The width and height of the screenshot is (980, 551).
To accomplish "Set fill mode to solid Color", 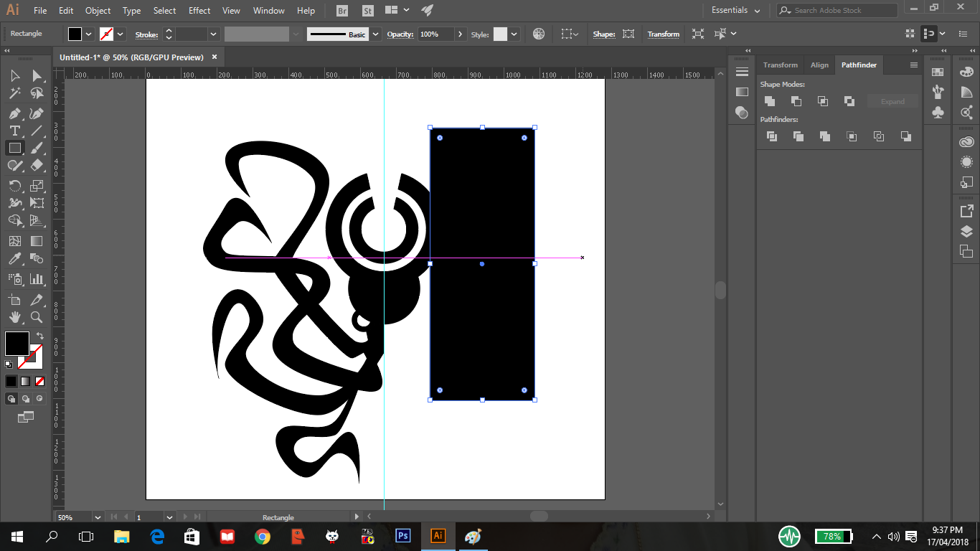I will coord(11,382).
